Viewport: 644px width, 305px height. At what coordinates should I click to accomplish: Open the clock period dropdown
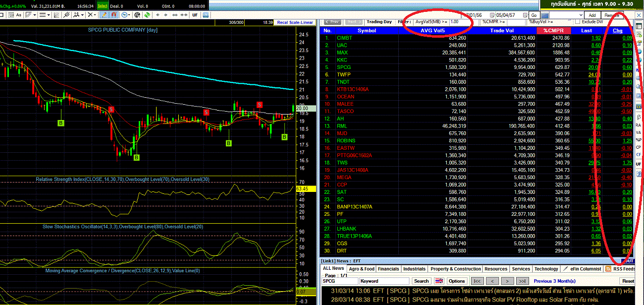(x=129, y=15)
